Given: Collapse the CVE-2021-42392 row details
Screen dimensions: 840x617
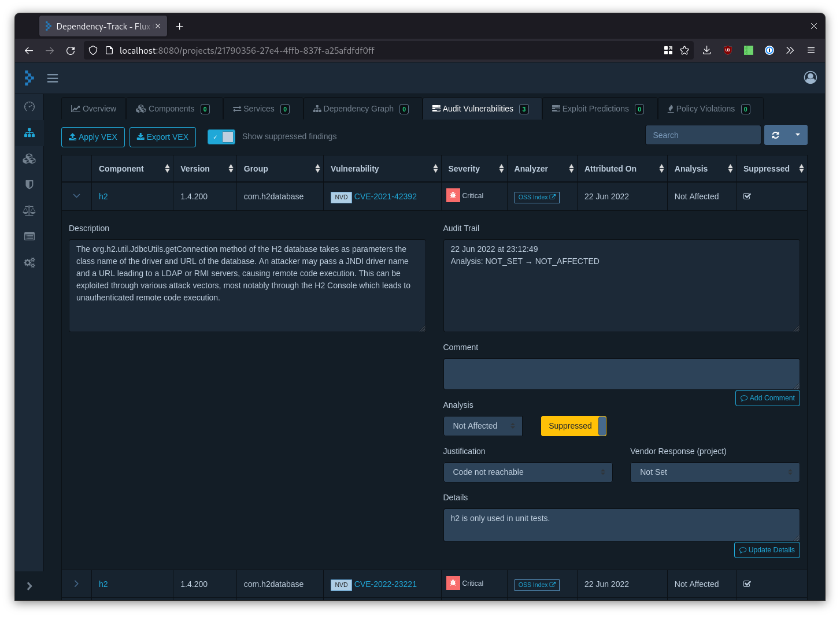Looking at the screenshot, I should point(76,196).
